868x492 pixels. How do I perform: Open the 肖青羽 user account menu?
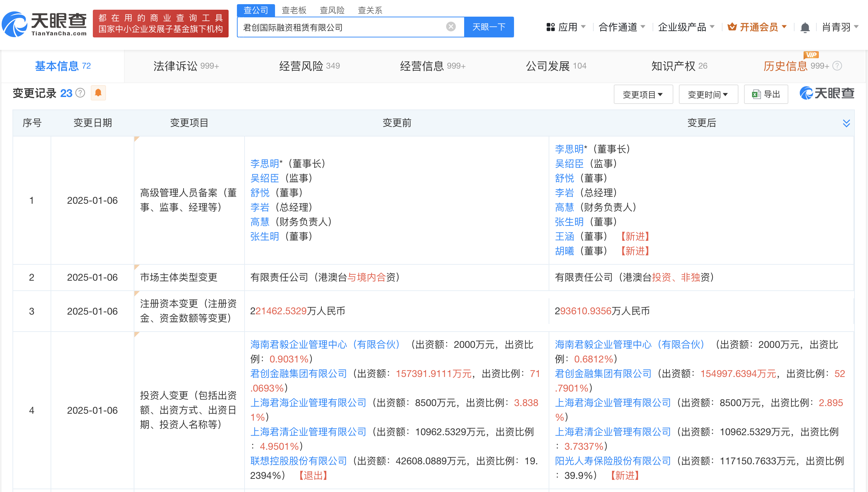coord(840,27)
